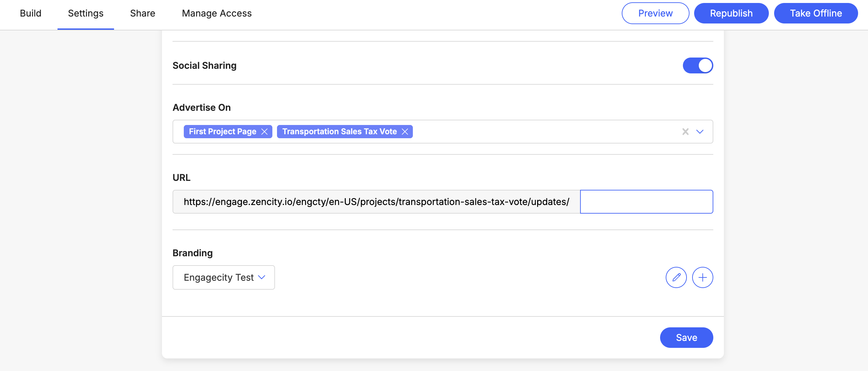Click the read-only base URL text
This screenshot has height=371, width=868.
[x=376, y=201]
